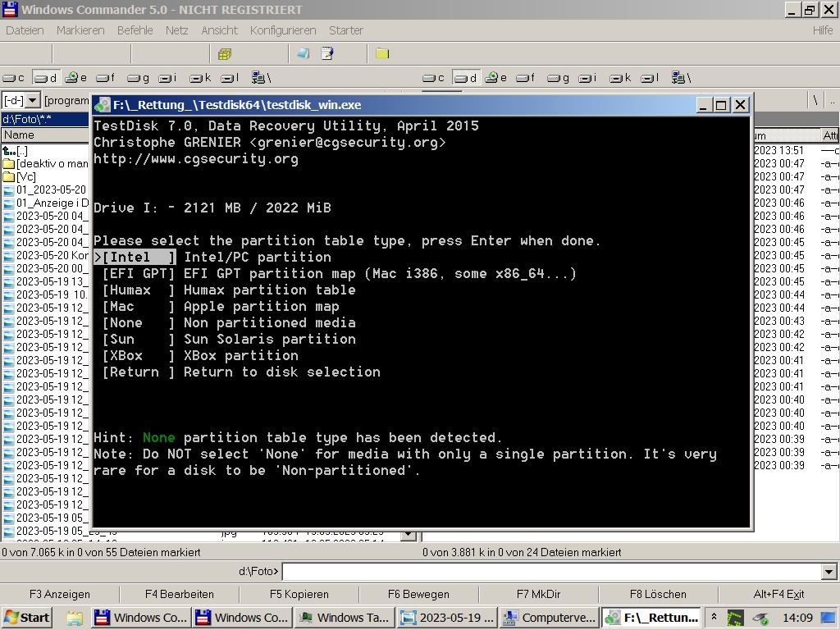Select file 01_Anzeige i D in left panel
Viewport: 840px width, 630px height.
46,203
